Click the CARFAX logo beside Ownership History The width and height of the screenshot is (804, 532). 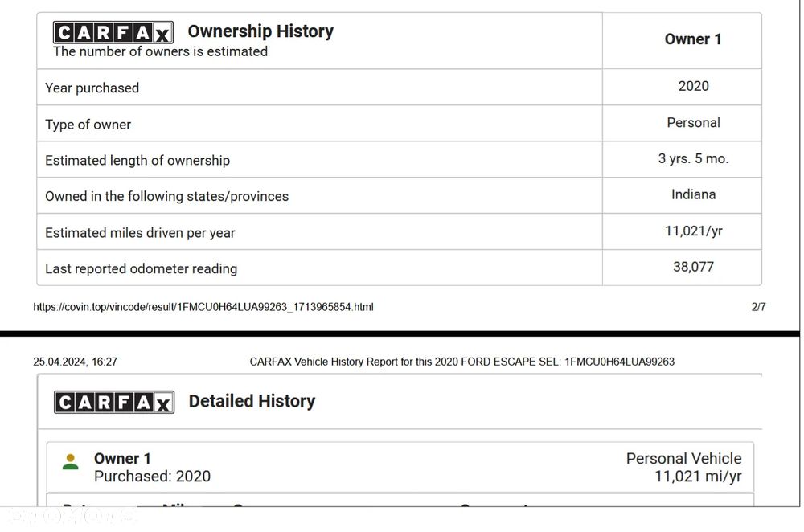coord(113,32)
